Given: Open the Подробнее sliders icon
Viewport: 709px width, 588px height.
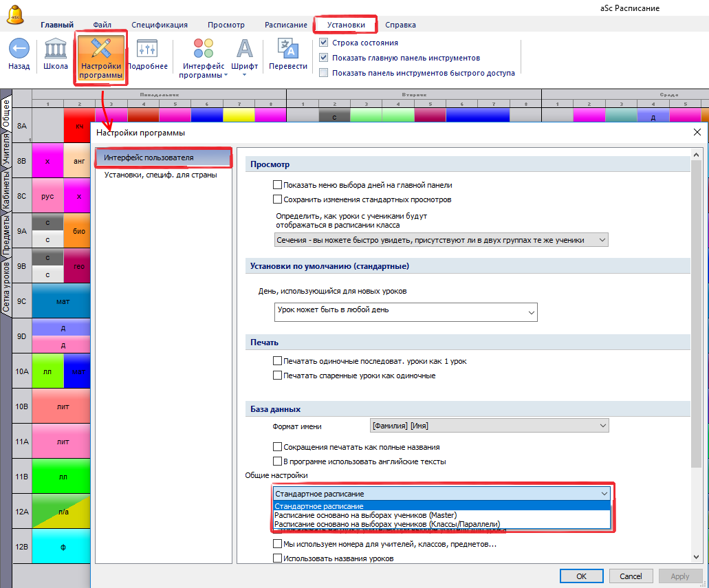Looking at the screenshot, I should click(x=147, y=50).
